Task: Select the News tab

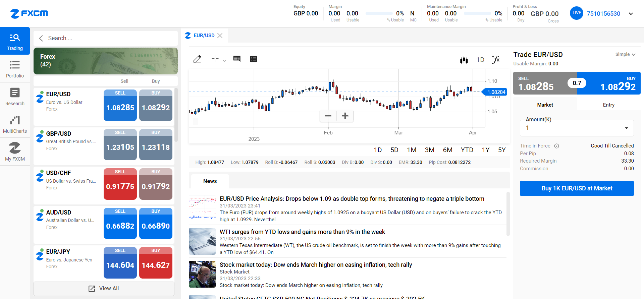Action: pos(210,181)
